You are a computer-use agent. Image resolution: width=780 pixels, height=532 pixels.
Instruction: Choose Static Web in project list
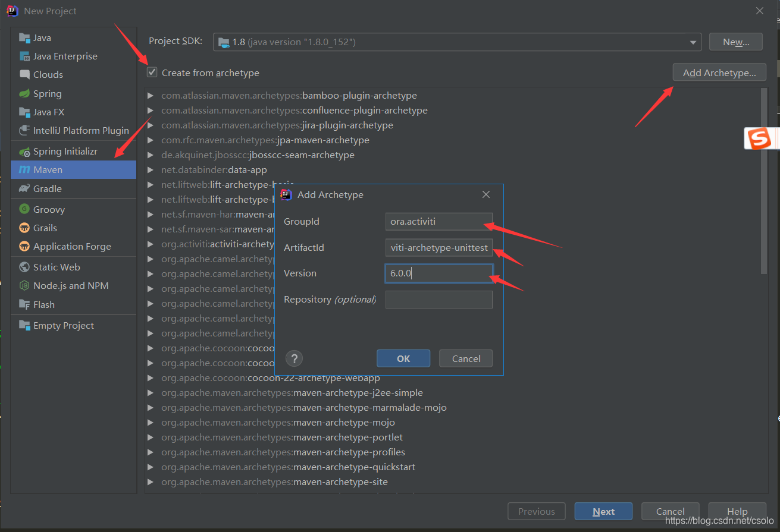click(57, 267)
